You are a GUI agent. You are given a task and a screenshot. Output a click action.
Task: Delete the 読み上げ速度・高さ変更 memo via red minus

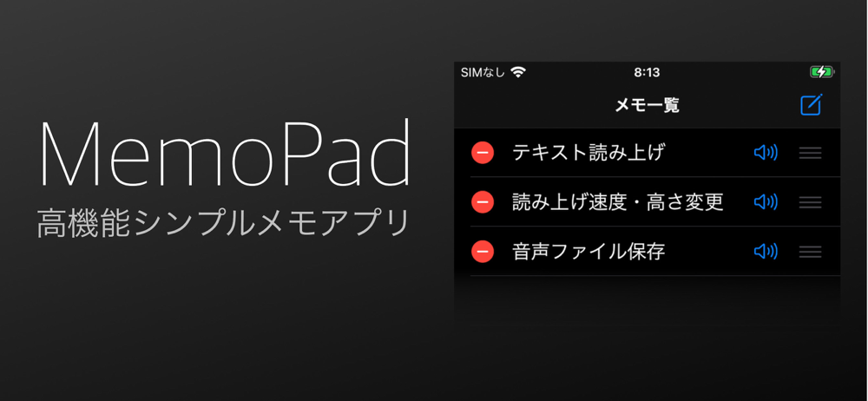(x=483, y=202)
